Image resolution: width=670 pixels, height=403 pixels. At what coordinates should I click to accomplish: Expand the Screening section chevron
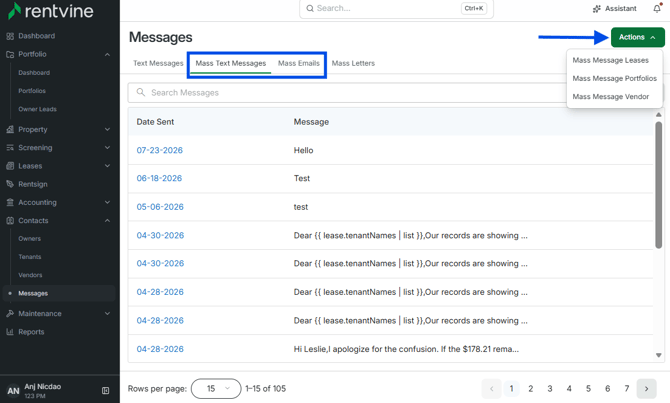pos(107,148)
